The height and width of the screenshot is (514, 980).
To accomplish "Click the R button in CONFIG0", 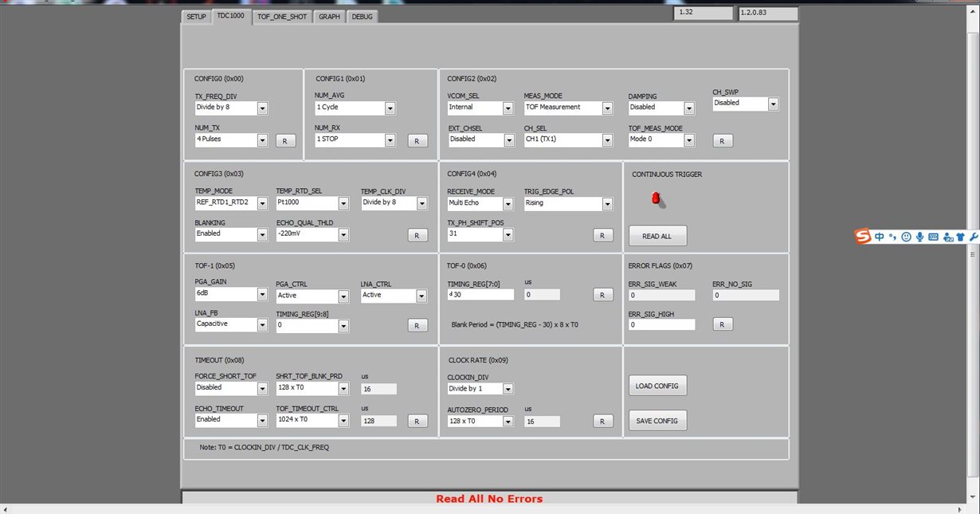I will (x=285, y=141).
